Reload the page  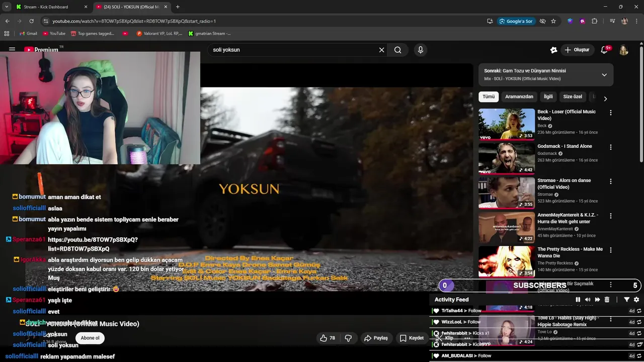click(31, 21)
